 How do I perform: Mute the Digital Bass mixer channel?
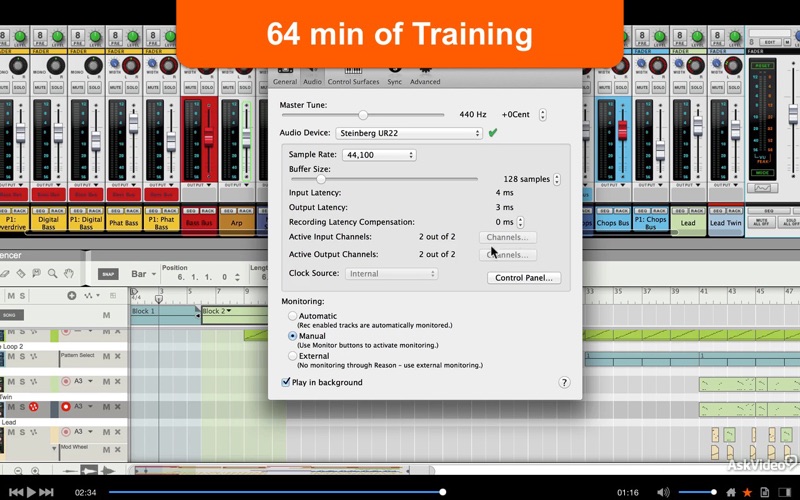pyautogui.click(x=40, y=88)
